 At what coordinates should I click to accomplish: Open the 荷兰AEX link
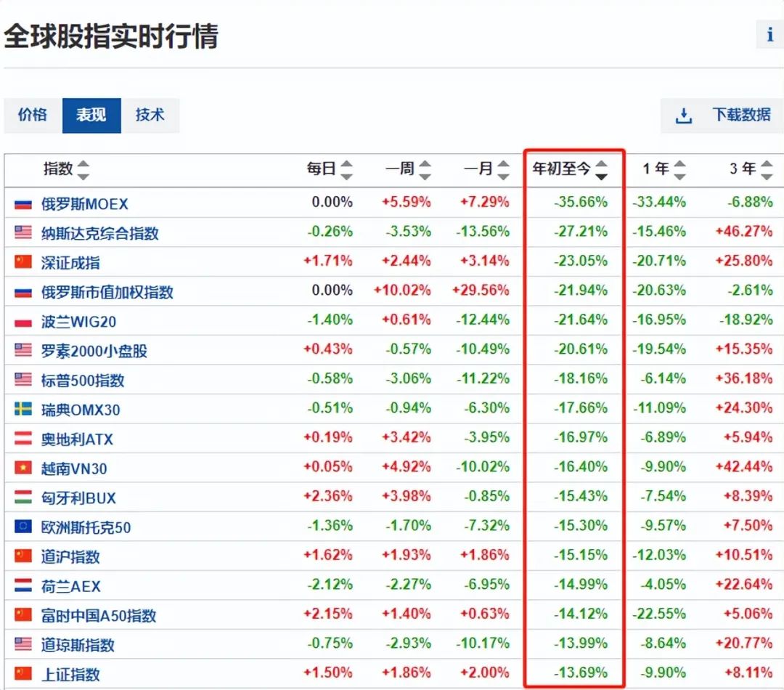(x=71, y=586)
